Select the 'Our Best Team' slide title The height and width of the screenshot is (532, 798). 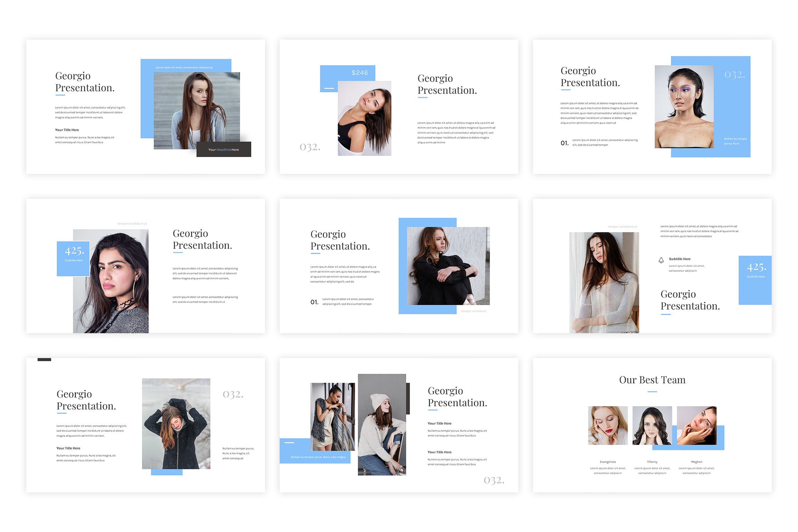point(652,380)
